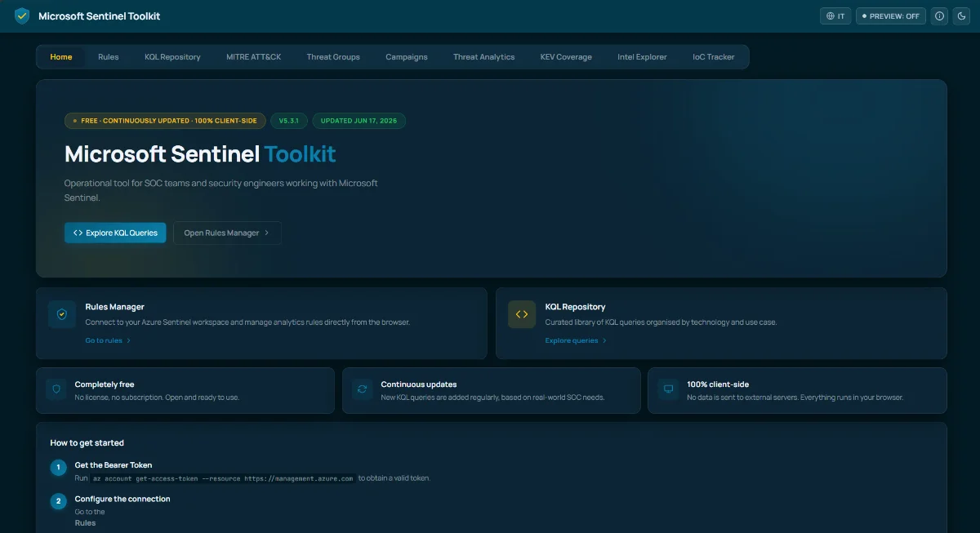The image size is (980, 533).
Task: Click the Open Rules Manager button
Action: click(227, 233)
